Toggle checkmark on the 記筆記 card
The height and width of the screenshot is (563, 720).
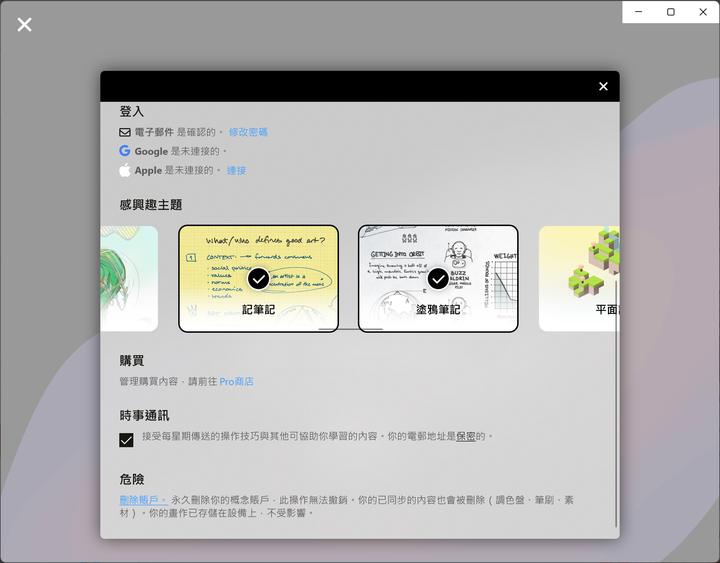click(x=259, y=279)
